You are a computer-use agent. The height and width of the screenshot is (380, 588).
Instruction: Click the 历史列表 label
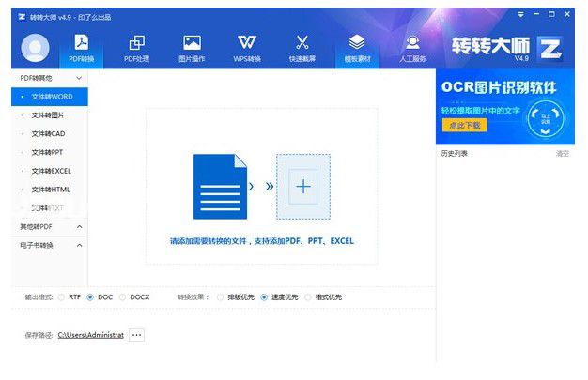454,153
